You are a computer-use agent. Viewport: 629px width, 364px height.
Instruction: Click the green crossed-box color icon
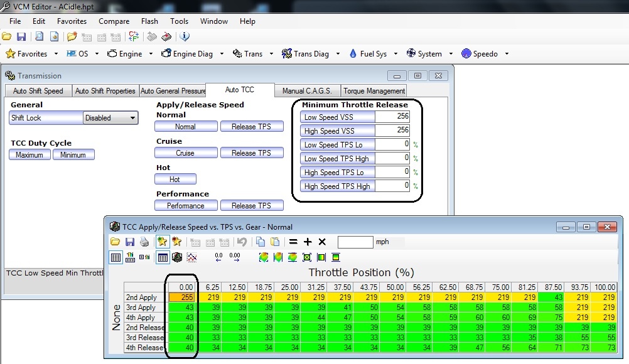(x=307, y=257)
